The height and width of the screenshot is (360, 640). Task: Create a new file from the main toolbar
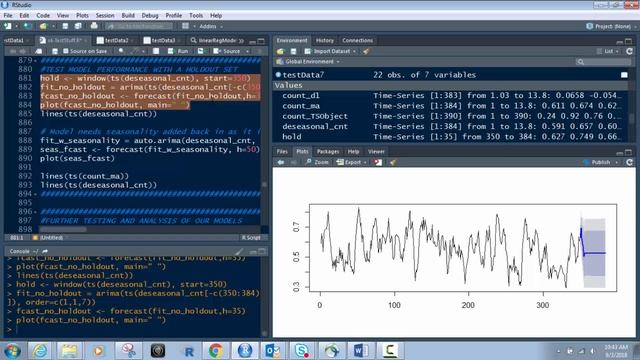click(x=8, y=26)
